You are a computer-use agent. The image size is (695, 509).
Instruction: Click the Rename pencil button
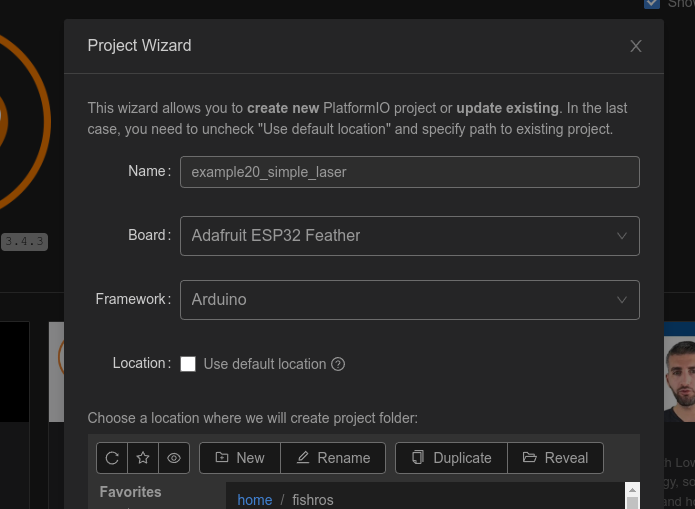[x=333, y=458]
